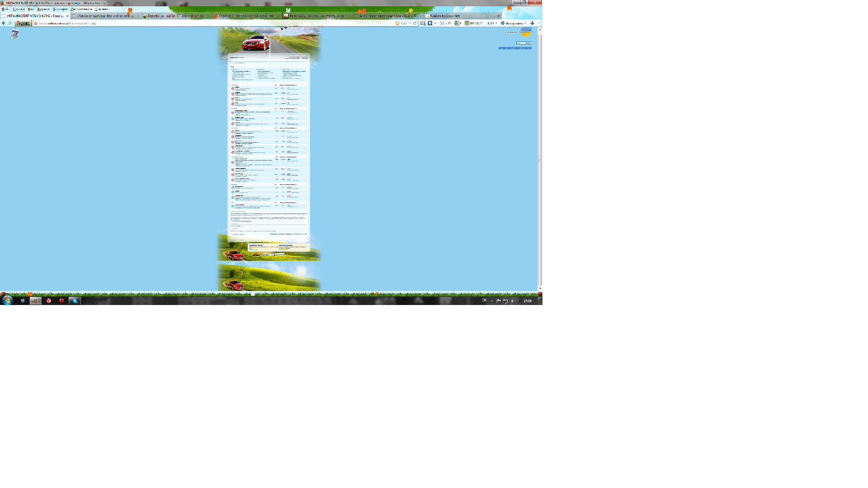Click the weather sun toolbar icon
868x488 pixels.
tap(442, 23)
